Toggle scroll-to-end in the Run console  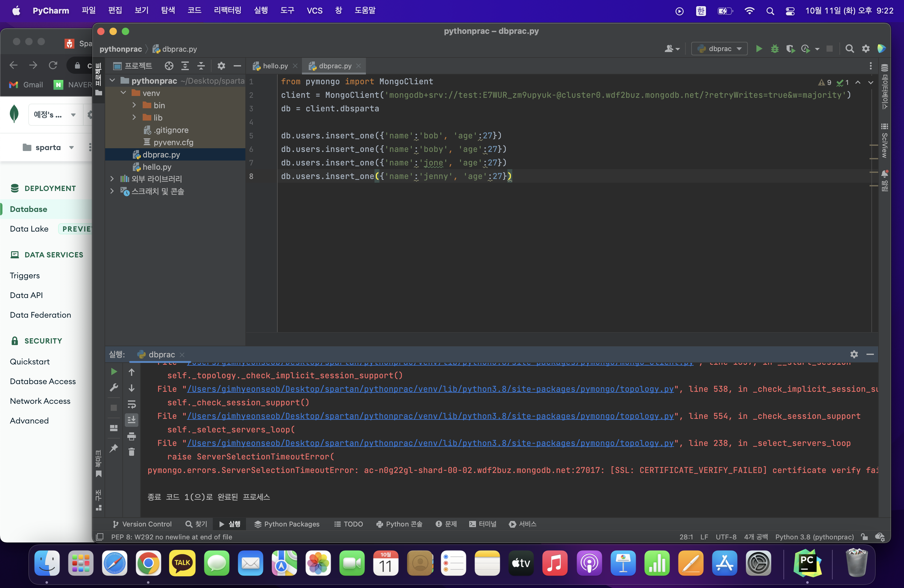point(131,420)
